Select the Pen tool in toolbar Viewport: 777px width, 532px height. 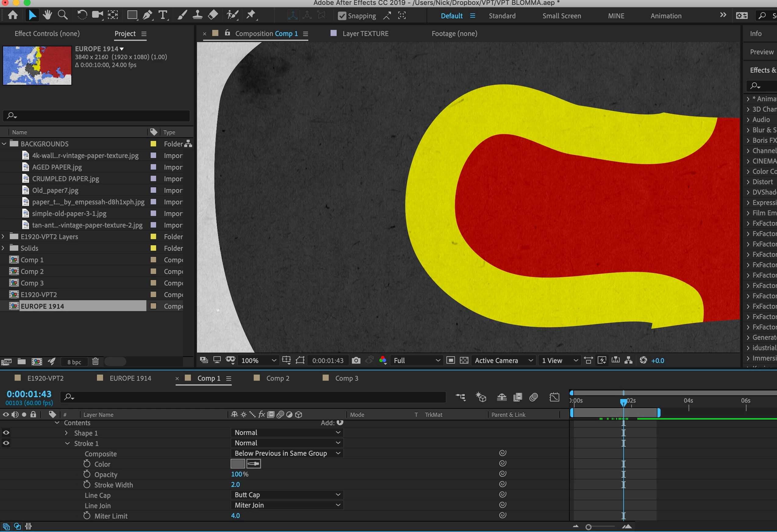coord(147,15)
